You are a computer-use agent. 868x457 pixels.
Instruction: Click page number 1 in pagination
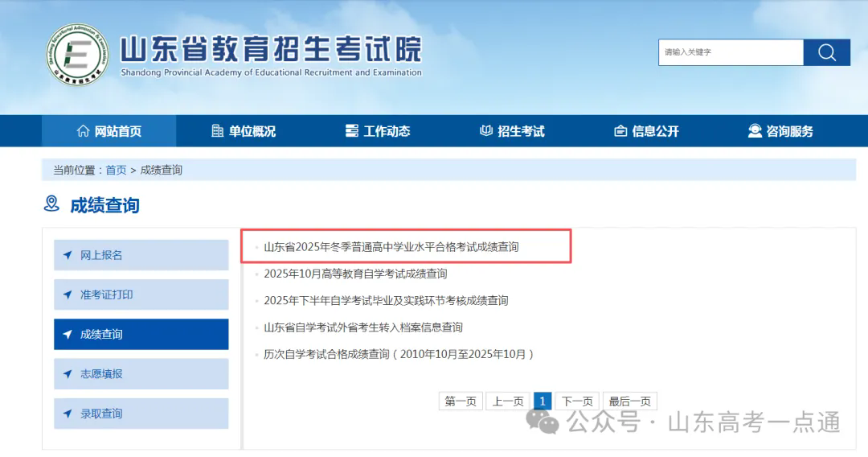click(x=542, y=401)
